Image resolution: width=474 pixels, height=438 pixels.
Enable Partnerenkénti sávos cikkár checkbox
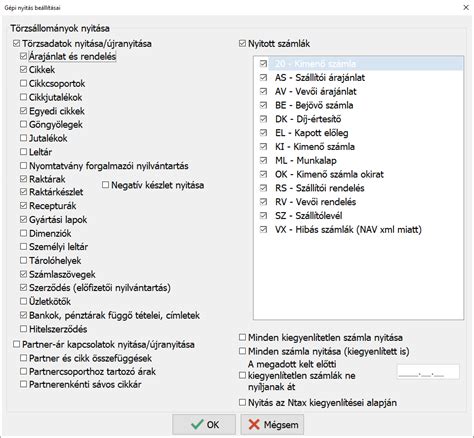[23, 384]
